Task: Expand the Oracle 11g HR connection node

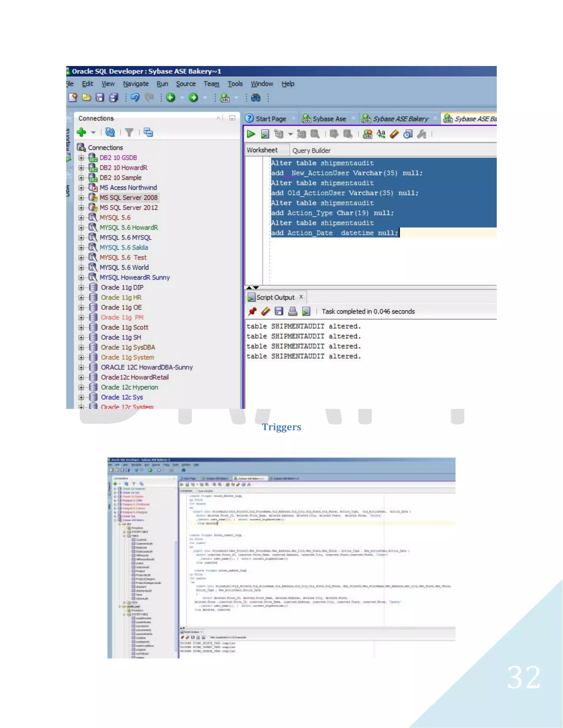Action: (x=81, y=297)
